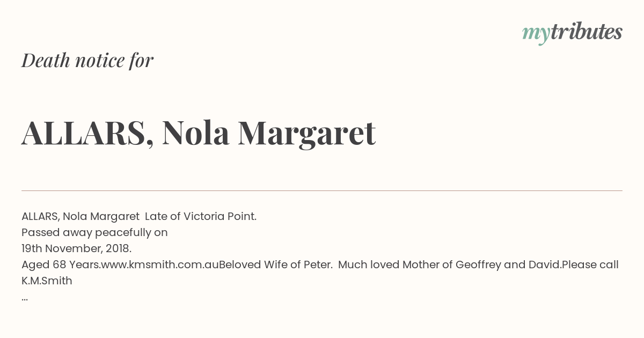Image resolution: width=644 pixels, height=338 pixels.
Task: Select the "Death notice for" heading
Action: tap(87, 60)
